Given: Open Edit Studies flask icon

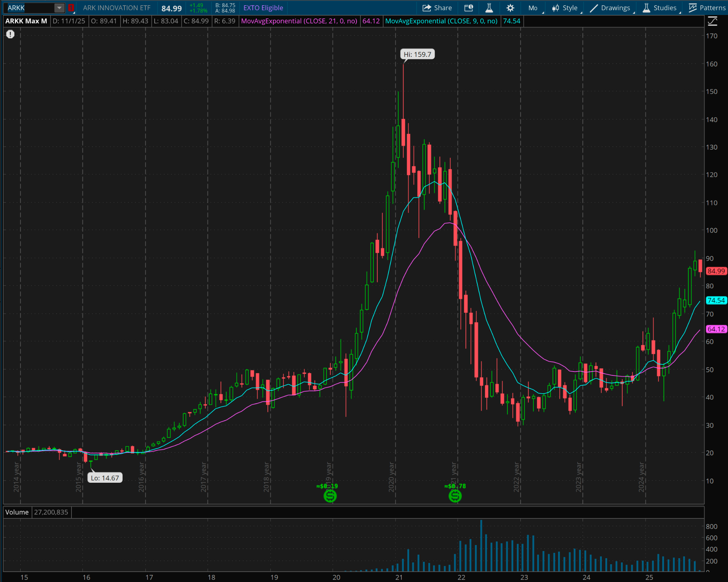Looking at the screenshot, I should [x=489, y=8].
